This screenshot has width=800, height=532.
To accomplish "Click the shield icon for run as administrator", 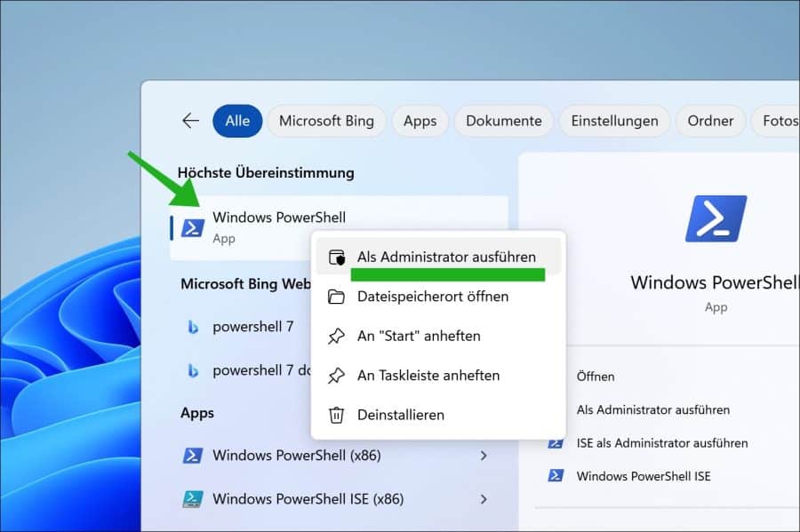I will point(336,257).
